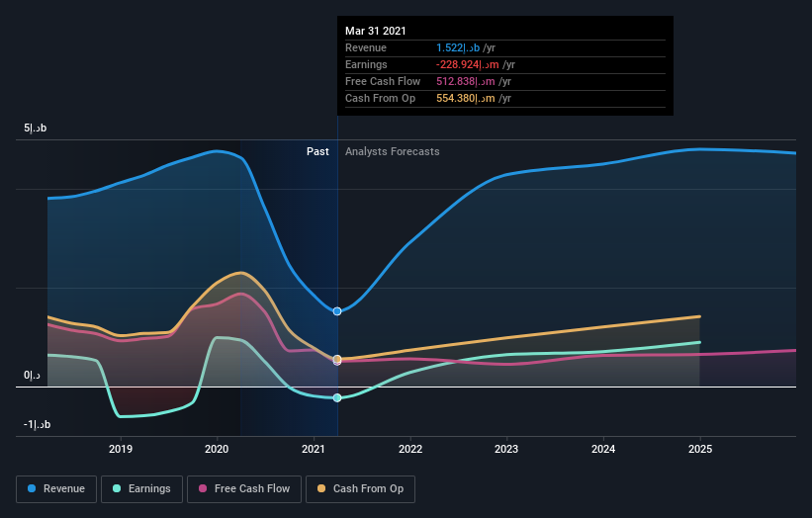Click the 2024 x-axis label
This screenshot has height=518, width=812.
coord(603,449)
